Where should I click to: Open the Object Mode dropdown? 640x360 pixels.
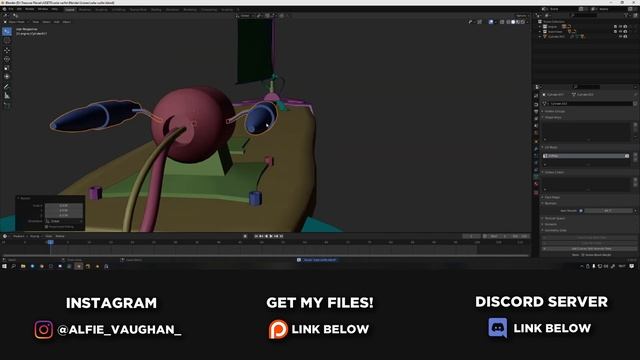click(x=16, y=22)
